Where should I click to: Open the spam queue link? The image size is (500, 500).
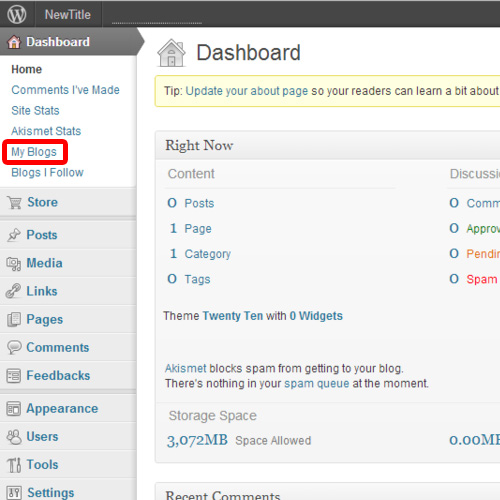click(x=317, y=384)
